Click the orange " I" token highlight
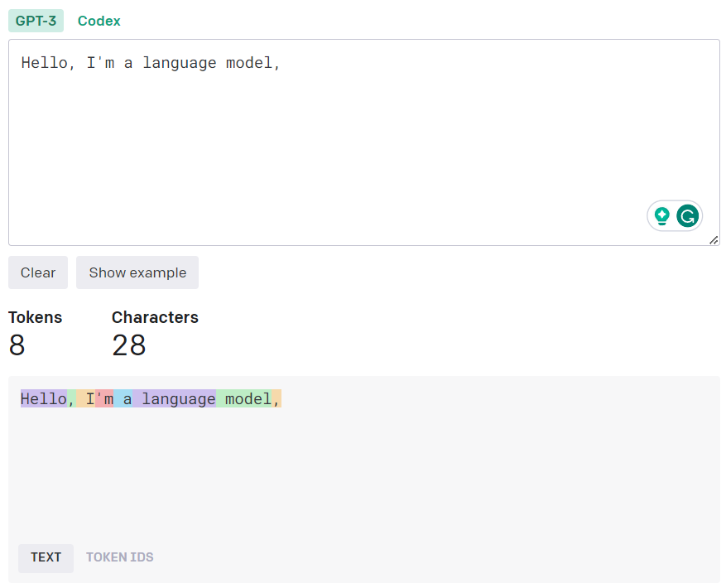 86,398
